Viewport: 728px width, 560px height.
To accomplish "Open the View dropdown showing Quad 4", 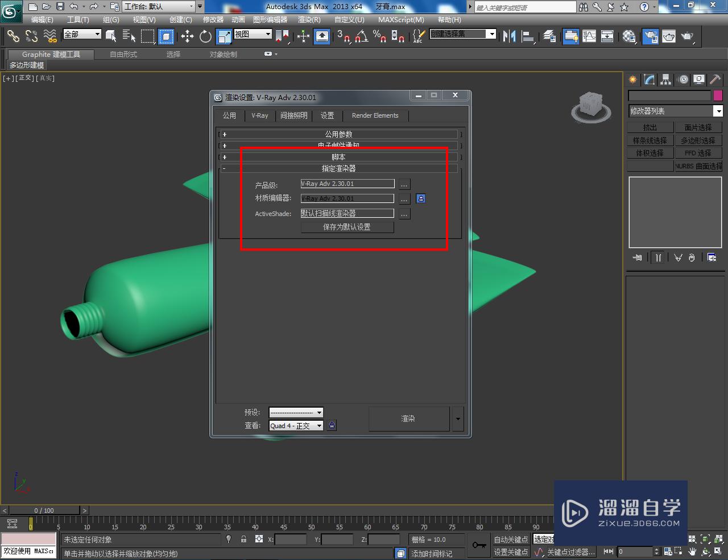I will click(x=296, y=425).
